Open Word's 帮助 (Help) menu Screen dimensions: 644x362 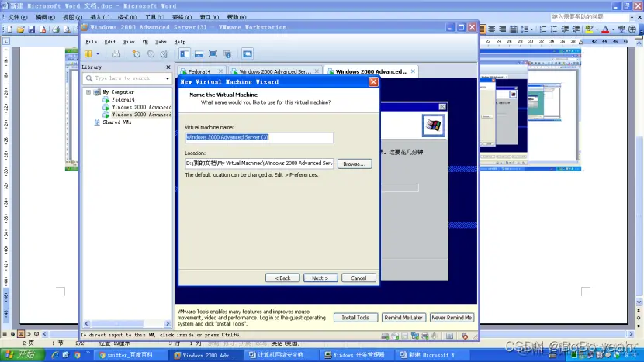coord(237,17)
